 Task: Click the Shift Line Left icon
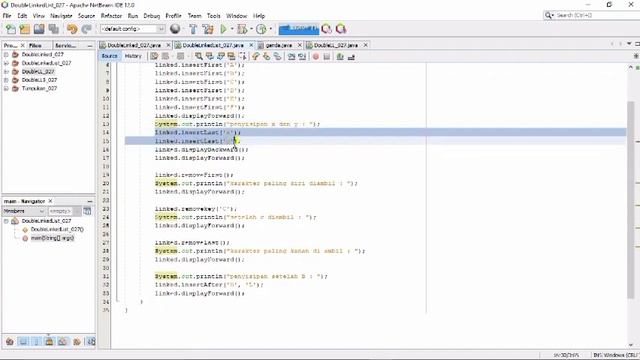pyautogui.click(x=291, y=56)
